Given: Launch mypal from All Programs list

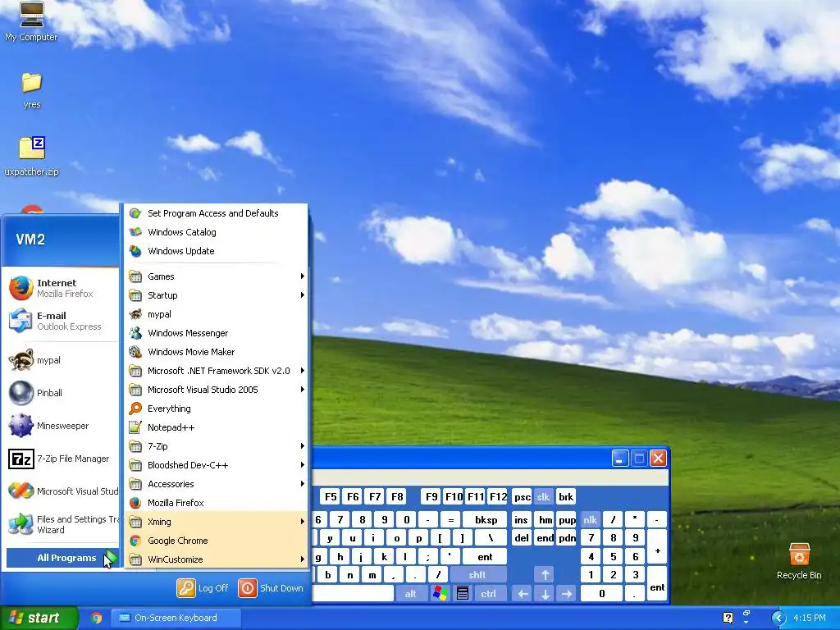Looking at the screenshot, I should [217, 314].
